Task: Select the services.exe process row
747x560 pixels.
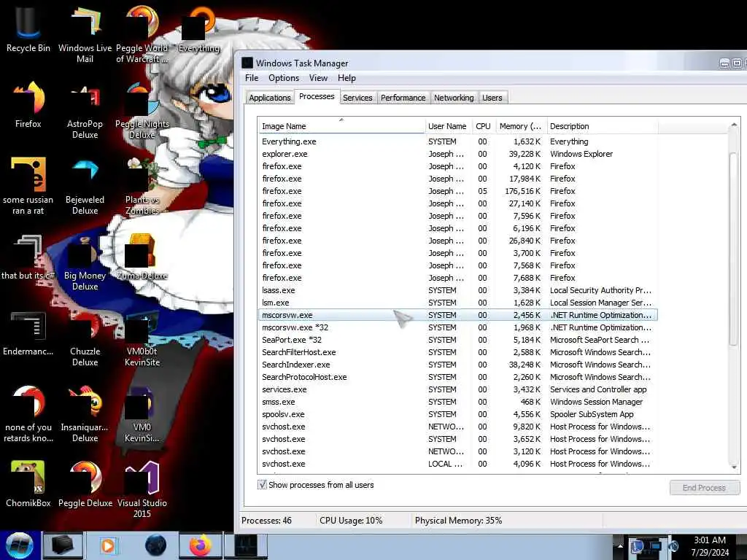Action: (457, 389)
